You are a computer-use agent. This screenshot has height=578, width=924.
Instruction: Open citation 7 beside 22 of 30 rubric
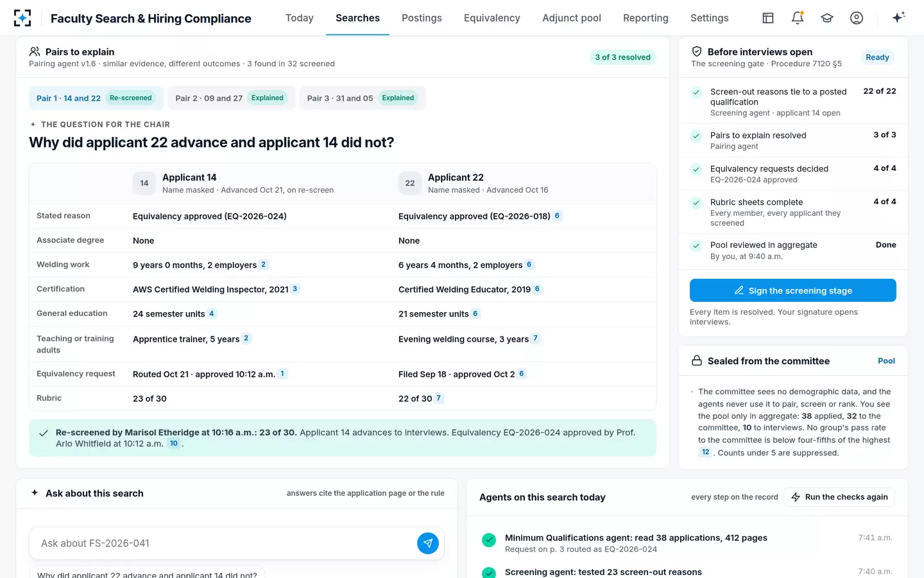(x=439, y=398)
